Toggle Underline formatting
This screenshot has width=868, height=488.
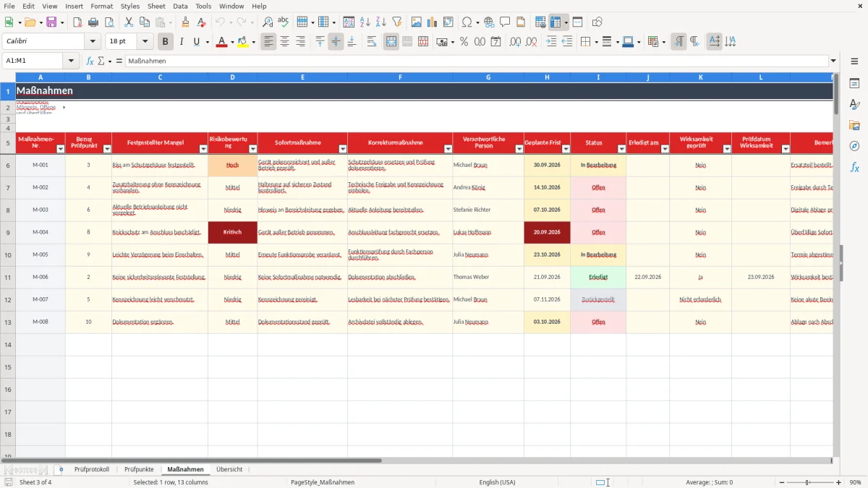(x=196, y=42)
